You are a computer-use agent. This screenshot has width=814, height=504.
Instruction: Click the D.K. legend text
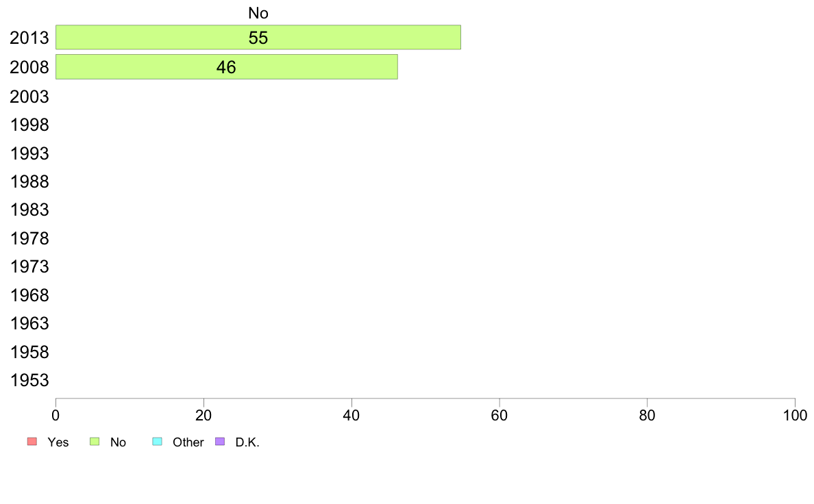(x=247, y=442)
